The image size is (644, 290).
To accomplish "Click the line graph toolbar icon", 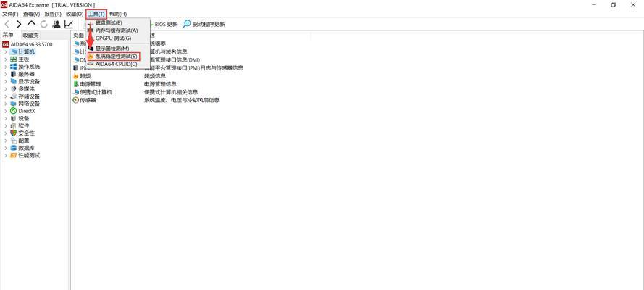I will click(69, 24).
